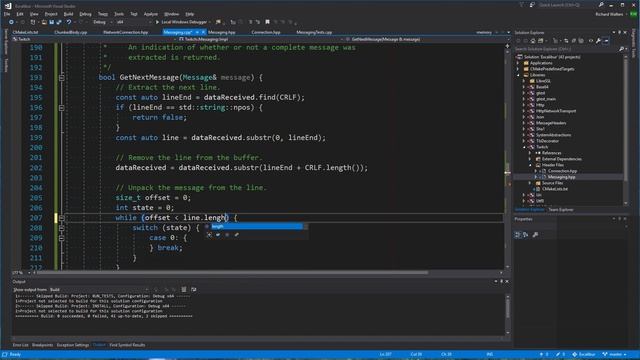Screen dimensions: 640x360
Task: Open the Debug configuration dropdown
Action: pyautogui.click(x=102, y=22)
